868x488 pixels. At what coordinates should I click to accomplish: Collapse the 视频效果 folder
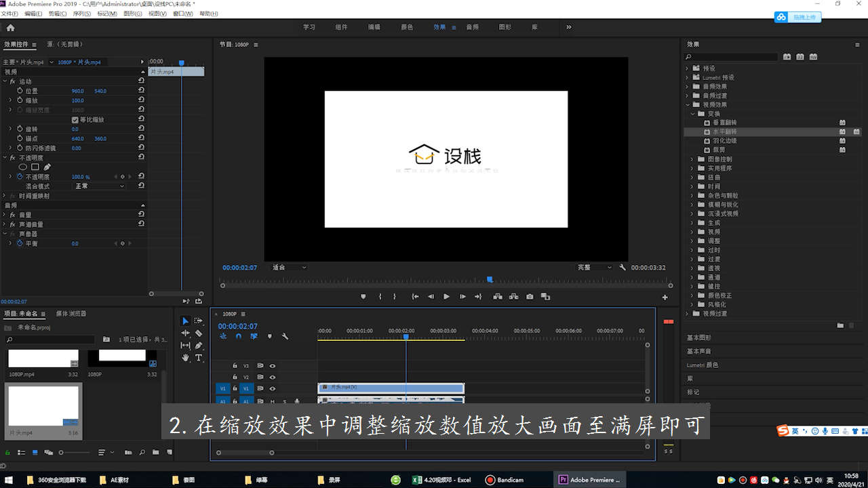pos(687,104)
